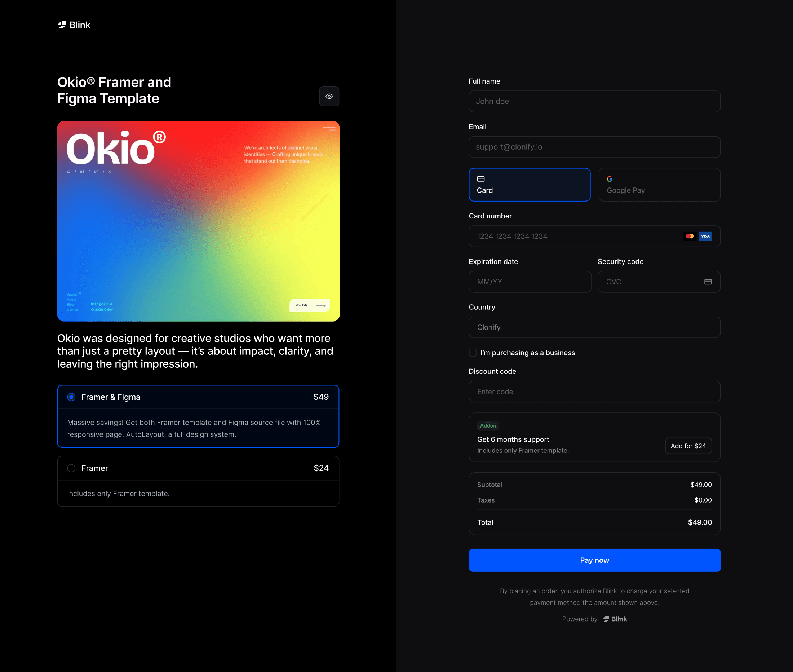Select the Framer & Figma radio option

pyautogui.click(x=71, y=397)
